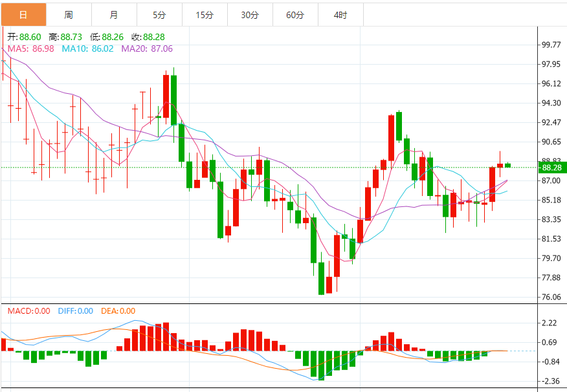Click the 87.00 price axis label
The image size is (567, 392).
[551, 180]
